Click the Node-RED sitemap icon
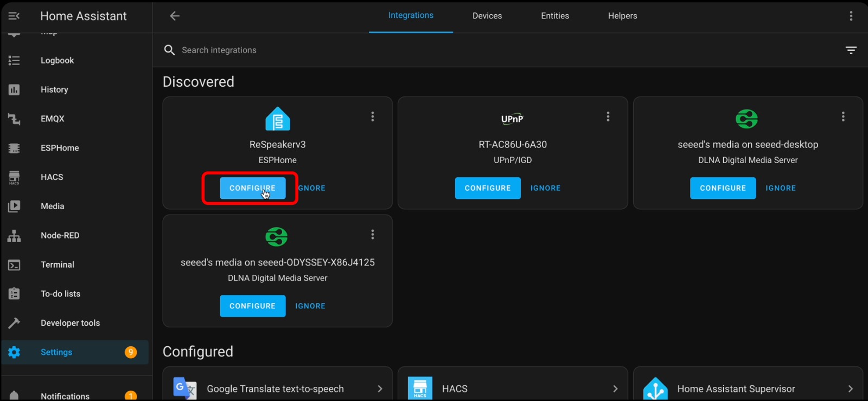Viewport: 868px width, 401px height. [x=14, y=236]
